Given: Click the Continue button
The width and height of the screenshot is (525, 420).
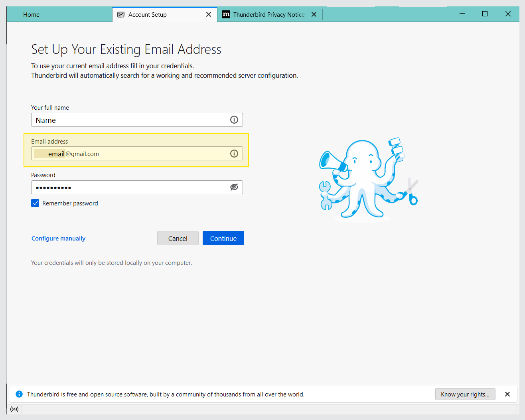Looking at the screenshot, I should (x=223, y=238).
